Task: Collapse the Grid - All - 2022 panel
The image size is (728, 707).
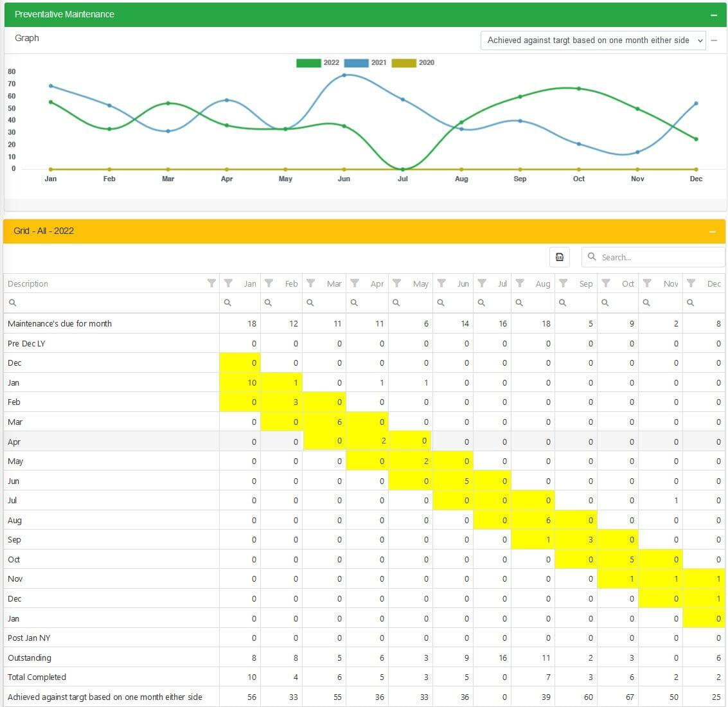Action: click(712, 231)
